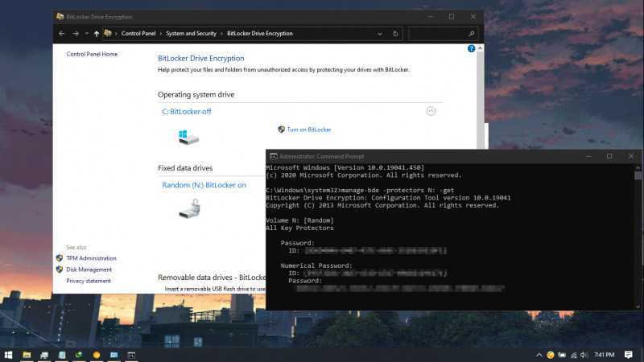Click the BitLocker Drive Encryption breadcrumb

259,34
